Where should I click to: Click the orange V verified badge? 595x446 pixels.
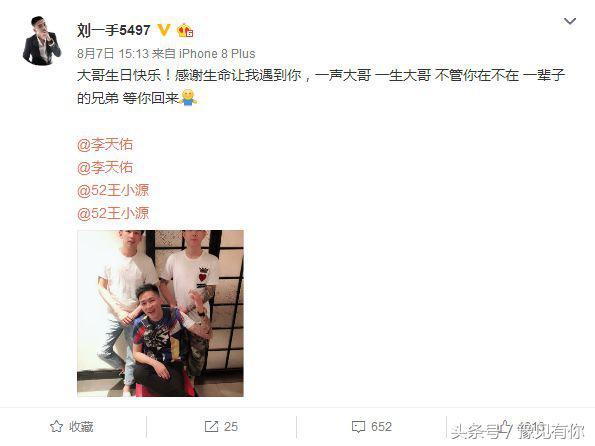pos(164,30)
